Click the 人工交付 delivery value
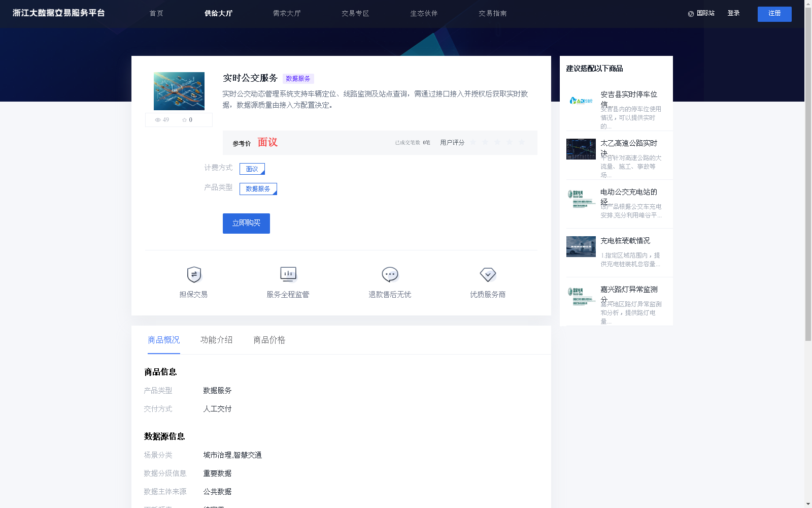 pyautogui.click(x=217, y=409)
